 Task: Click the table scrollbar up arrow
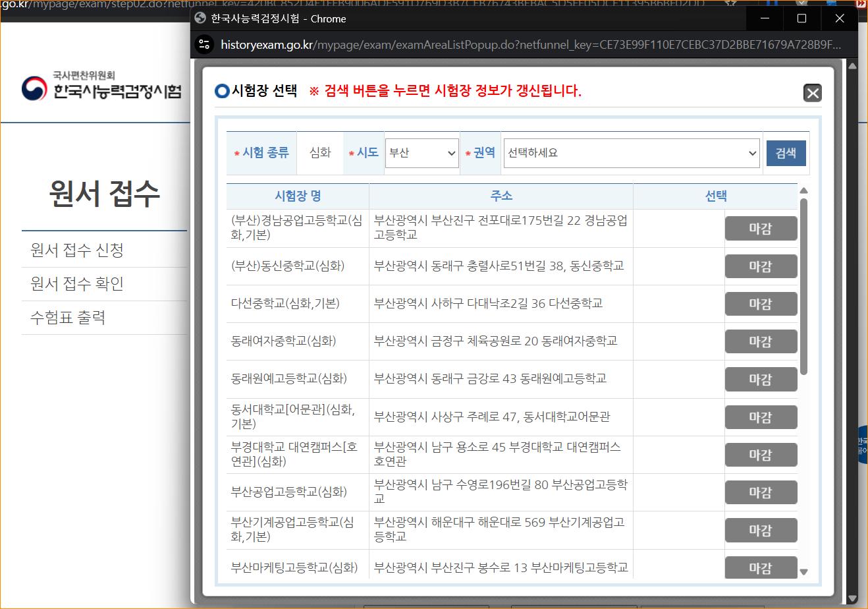pos(803,191)
